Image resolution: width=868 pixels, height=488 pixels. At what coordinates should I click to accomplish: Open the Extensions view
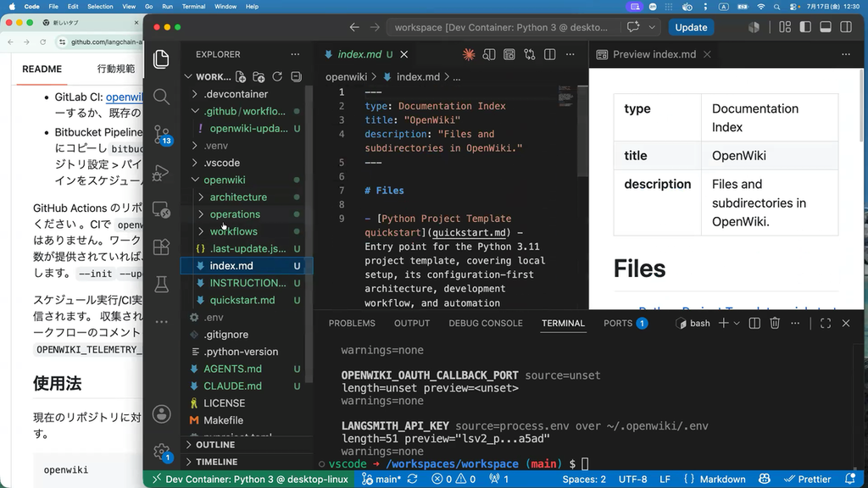(161, 247)
